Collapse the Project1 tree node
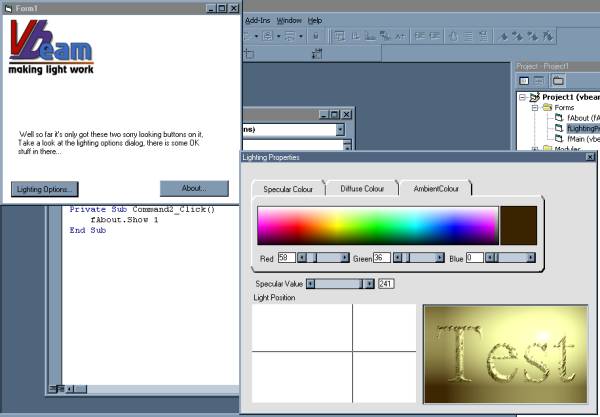The height and width of the screenshot is (417, 600). 523,97
